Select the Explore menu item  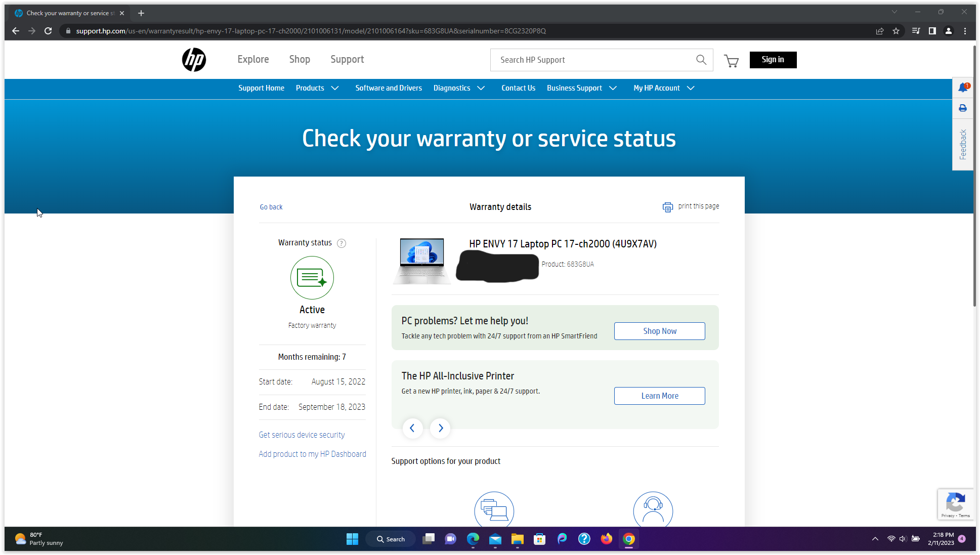pos(253,59)
